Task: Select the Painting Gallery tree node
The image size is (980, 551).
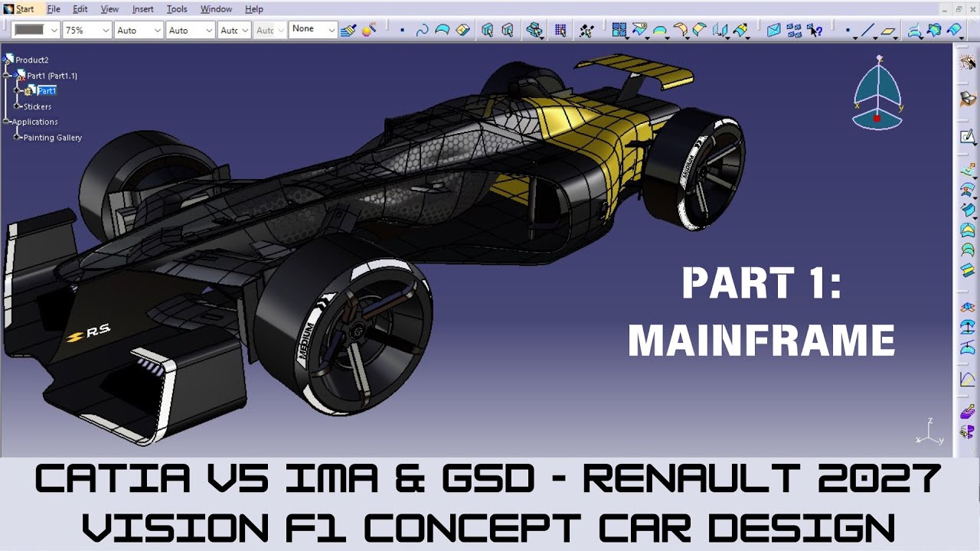Action: coord(53,138)
